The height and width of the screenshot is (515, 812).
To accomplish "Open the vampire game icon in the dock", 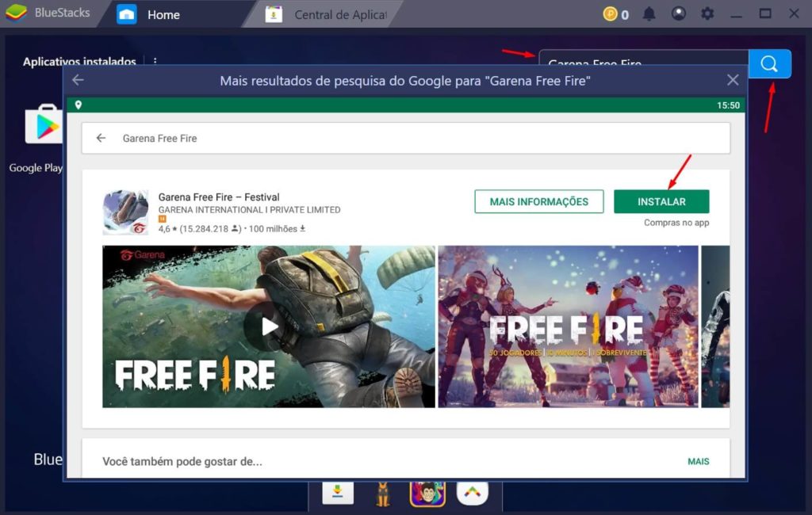I will [x=427, y=491].
